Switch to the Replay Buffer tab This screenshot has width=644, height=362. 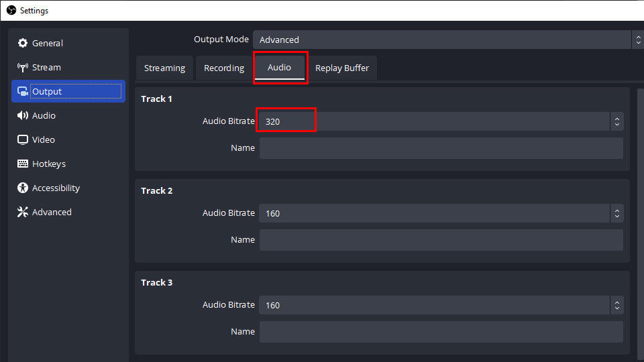click(x=341, y=68)
